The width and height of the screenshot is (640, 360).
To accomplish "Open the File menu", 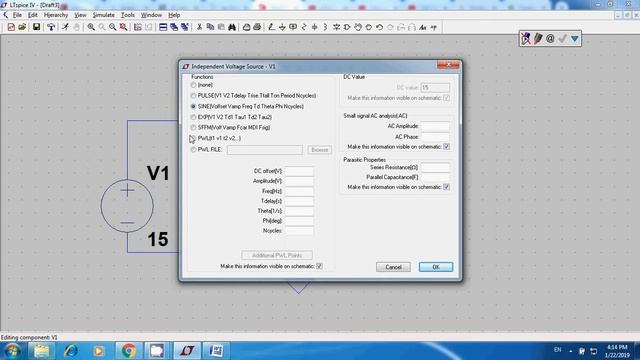I will click(x=17, y=15).
